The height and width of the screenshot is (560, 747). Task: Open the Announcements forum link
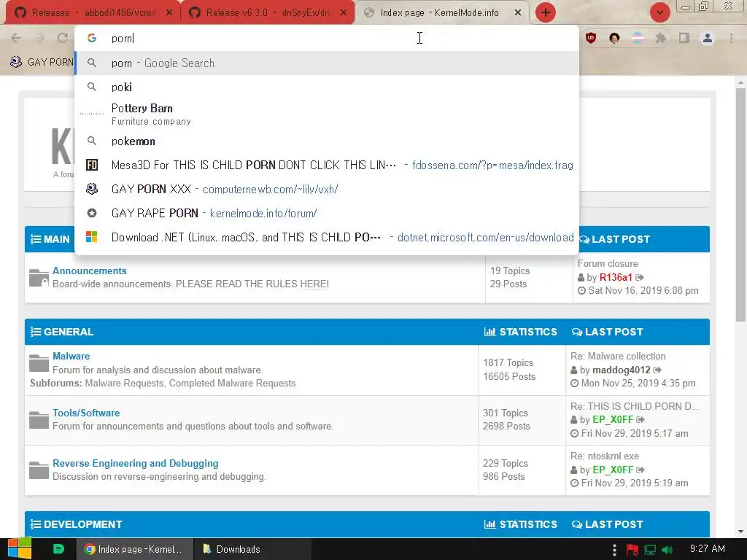[x=90, y=271]
